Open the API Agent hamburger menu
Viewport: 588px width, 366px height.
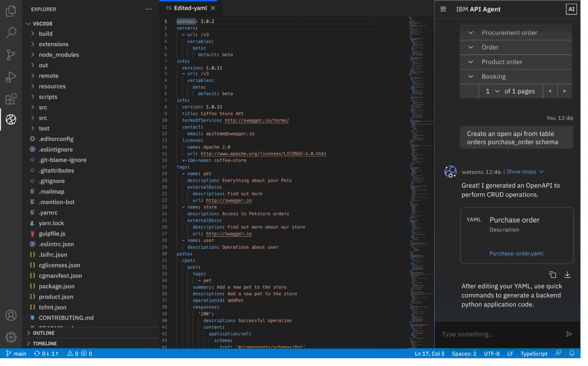click(x=443, y=9)
